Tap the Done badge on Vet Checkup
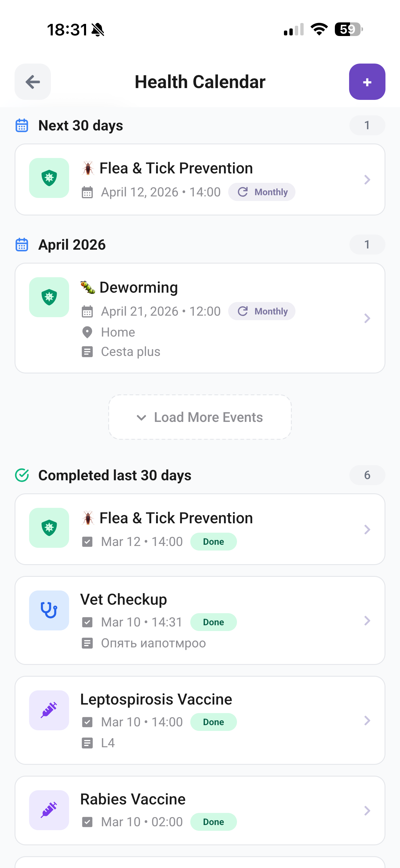The width and height of the screenshot is (400, 868). 213,622
